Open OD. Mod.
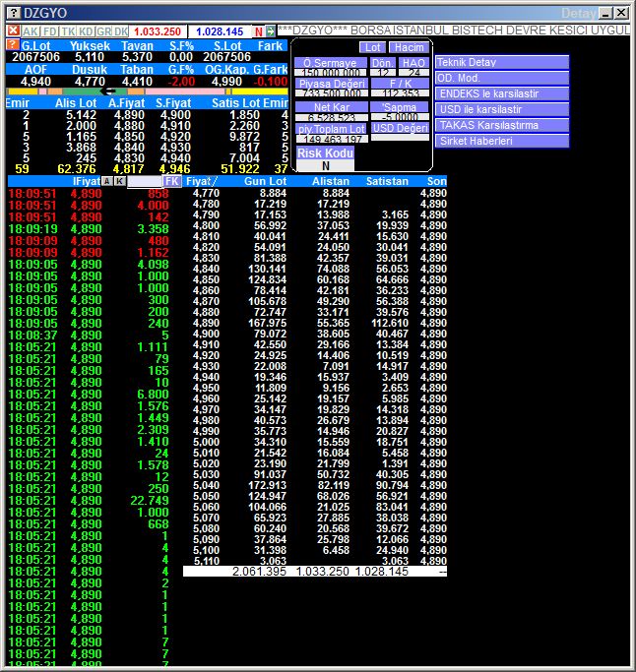Screen dimensions: 636x672 point(502,78)
